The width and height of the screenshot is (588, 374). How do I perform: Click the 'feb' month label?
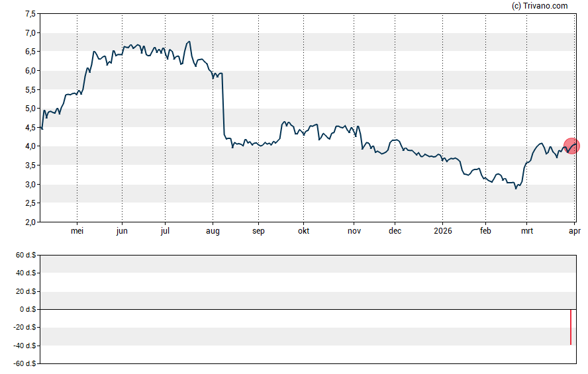click(485, 231)
